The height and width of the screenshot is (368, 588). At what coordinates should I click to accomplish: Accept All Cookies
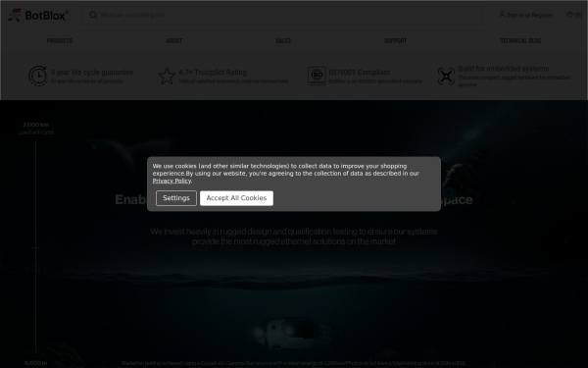pyautogui.click(x=236, y=198)
